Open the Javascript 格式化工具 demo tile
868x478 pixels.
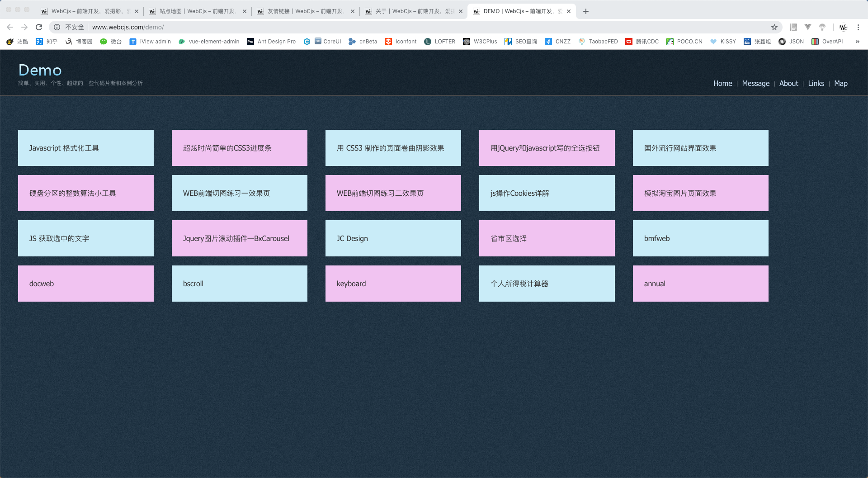click(86, 148)
